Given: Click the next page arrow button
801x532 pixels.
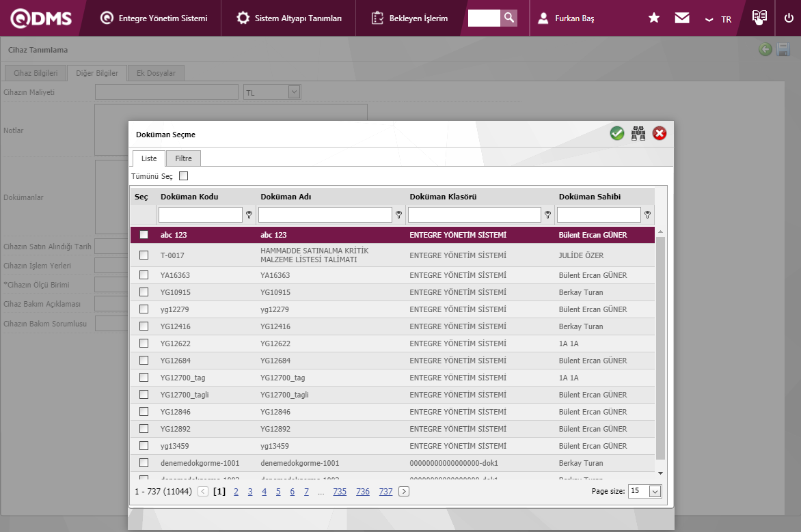Looking at the screenshot, I should 404,492.
